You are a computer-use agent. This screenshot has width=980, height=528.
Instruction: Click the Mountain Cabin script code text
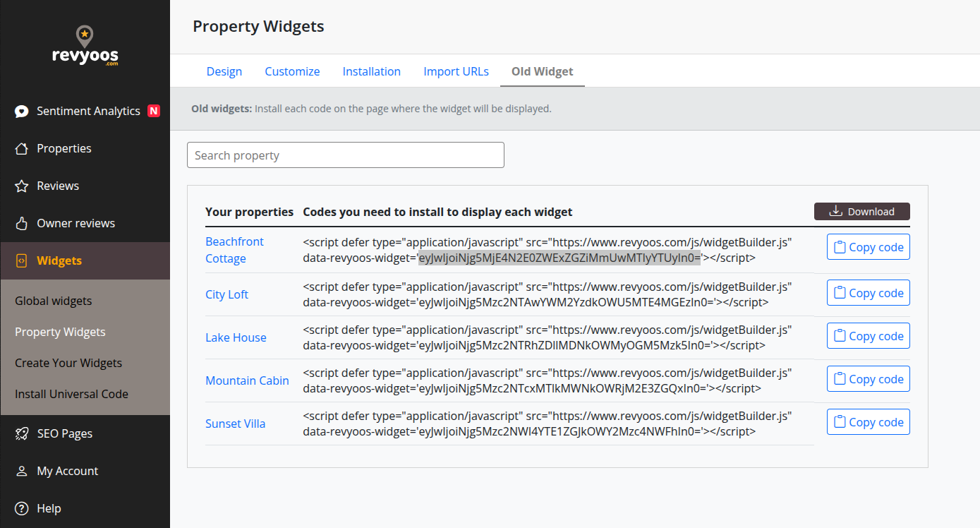(548, 380)
